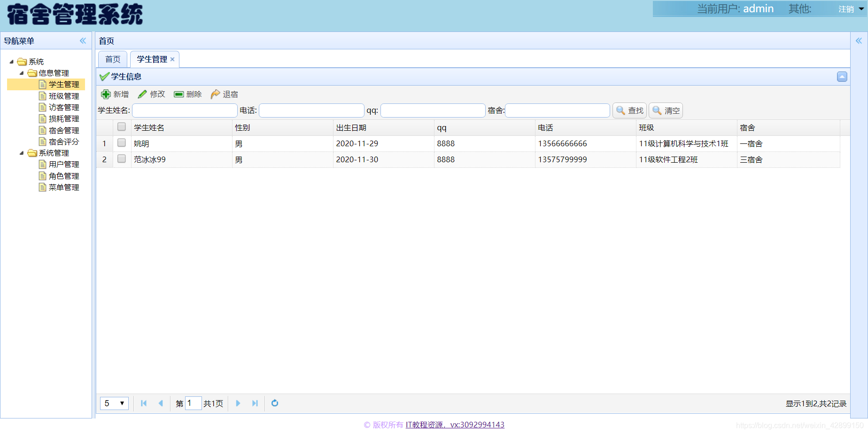Click the document icon beside 访客管理
Screen dimensions: 868x434
pos(43,107)
